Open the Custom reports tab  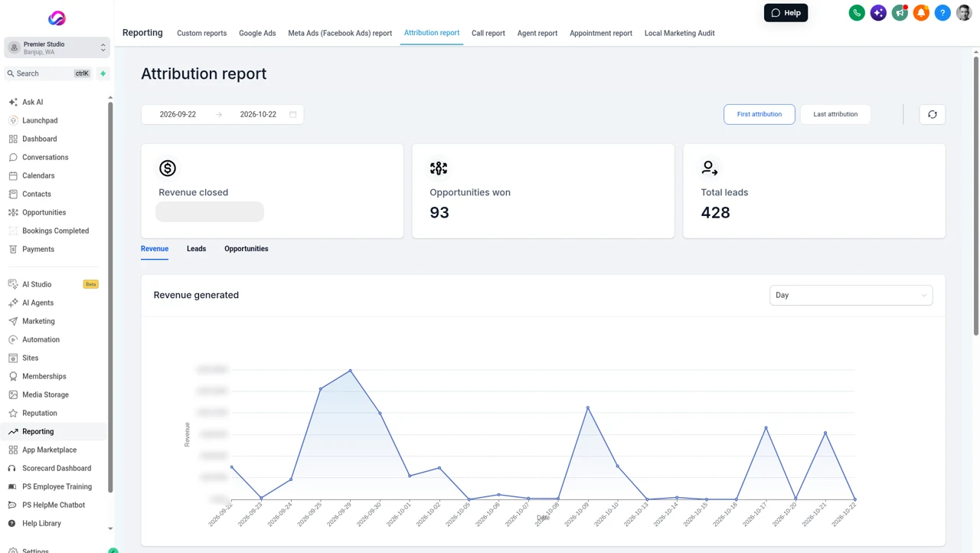pyautogui.click(x=201, y=34)
